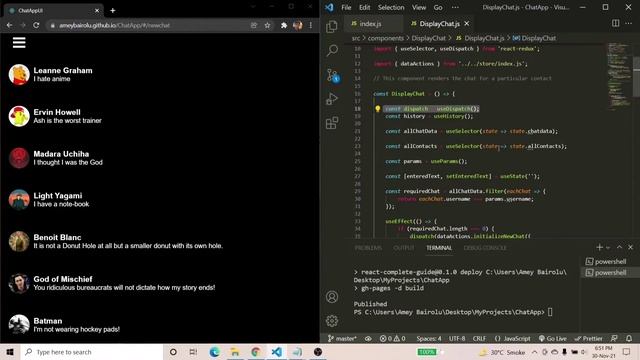The image size is (640, 360).
Task: Open Chrome three-dot menu
Action: click(x=311, y=25)
